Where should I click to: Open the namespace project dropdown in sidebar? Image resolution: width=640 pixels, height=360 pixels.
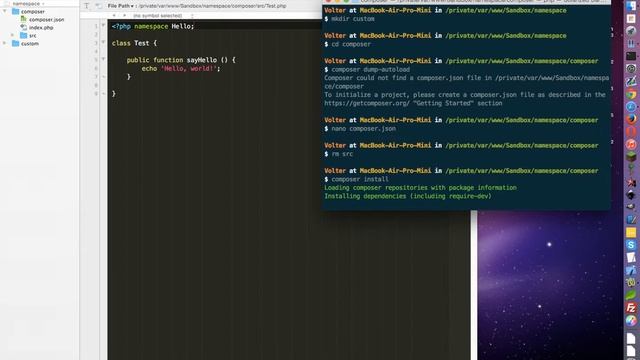tap(29, 3)
